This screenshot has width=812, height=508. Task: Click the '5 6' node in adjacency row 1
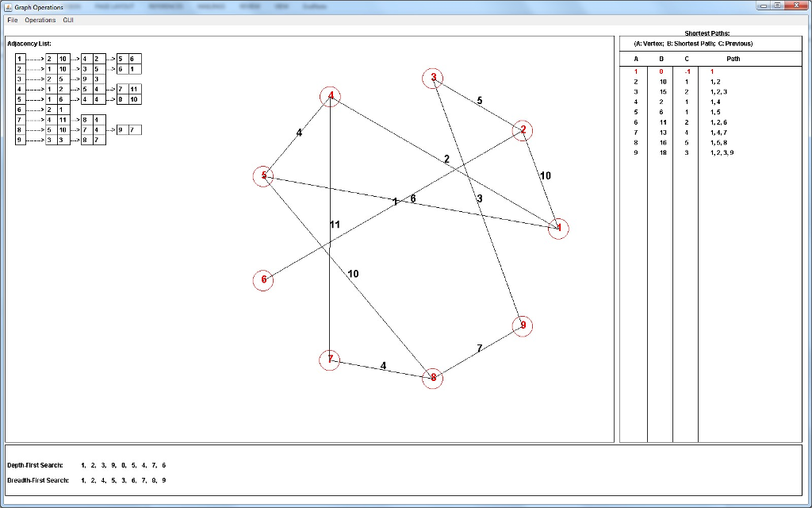pos(129,59)
